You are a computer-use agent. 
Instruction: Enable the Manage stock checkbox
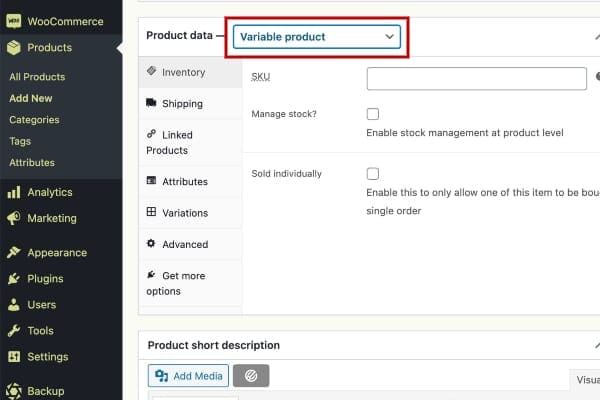(x=373, y=114)
